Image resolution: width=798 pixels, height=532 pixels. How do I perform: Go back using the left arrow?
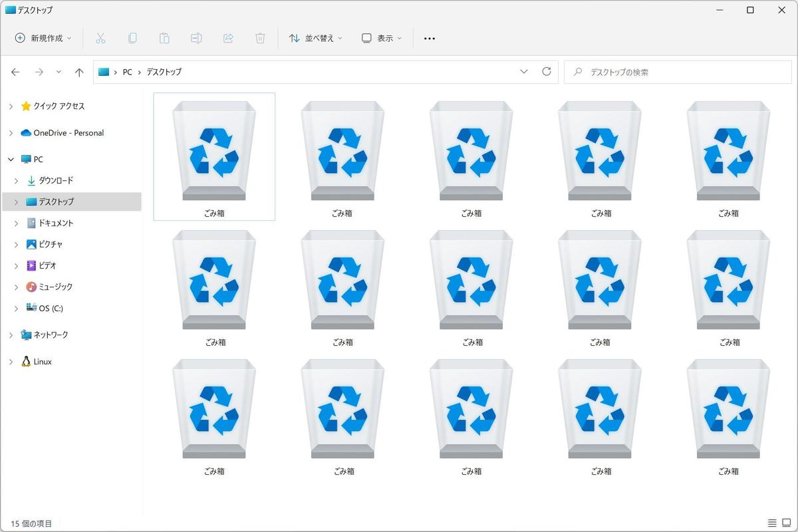tap(15, 72)
